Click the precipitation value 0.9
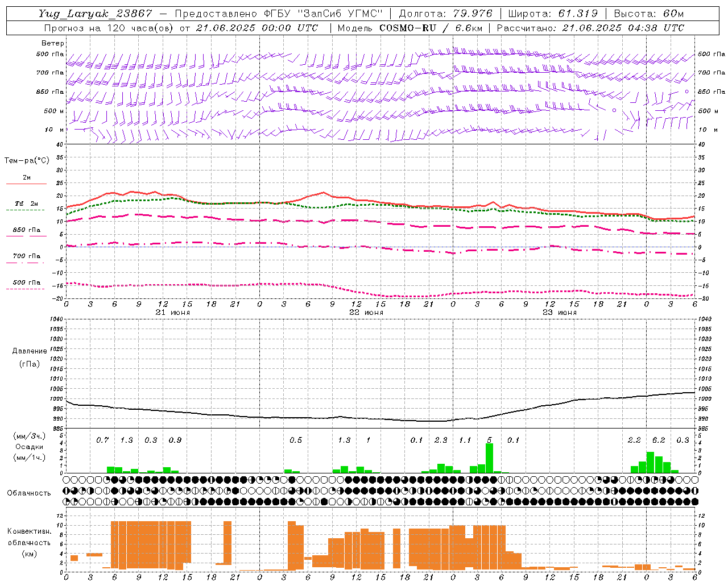Viewport: 728px width, 582px height. pyautogui.click(x=175, y=440)
